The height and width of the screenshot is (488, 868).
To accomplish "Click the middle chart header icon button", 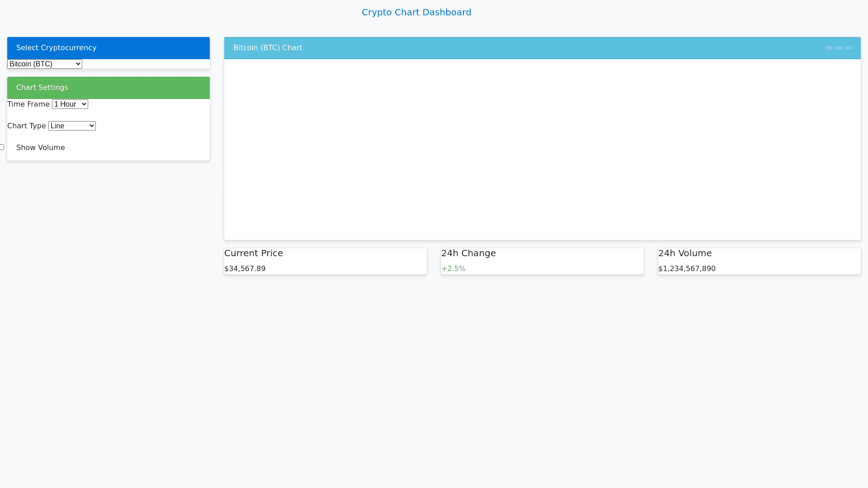I will [x=839, y=48].
